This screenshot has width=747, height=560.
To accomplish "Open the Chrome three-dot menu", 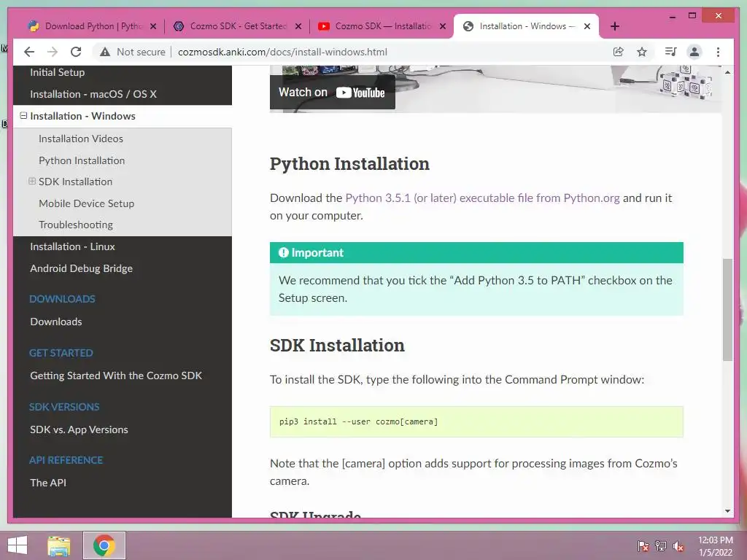I will pyautogui.click(x=718, y=52).
